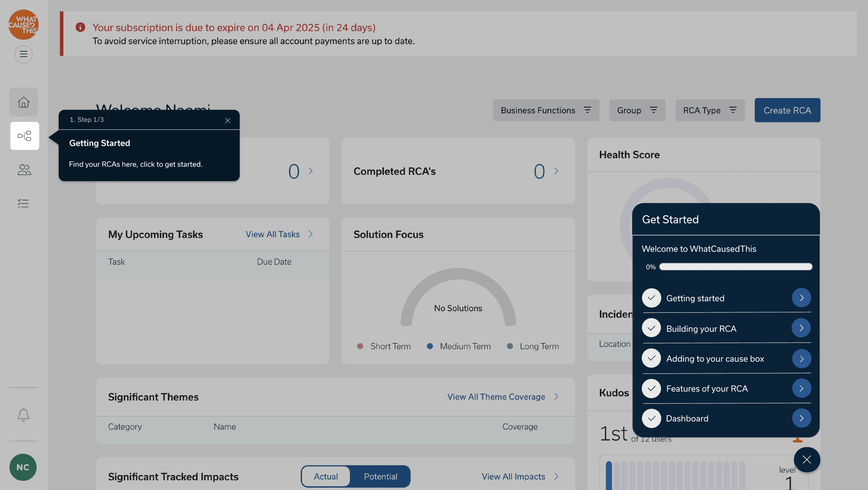
Task: Close the Getting Started step tooltip
Action: 228,120
